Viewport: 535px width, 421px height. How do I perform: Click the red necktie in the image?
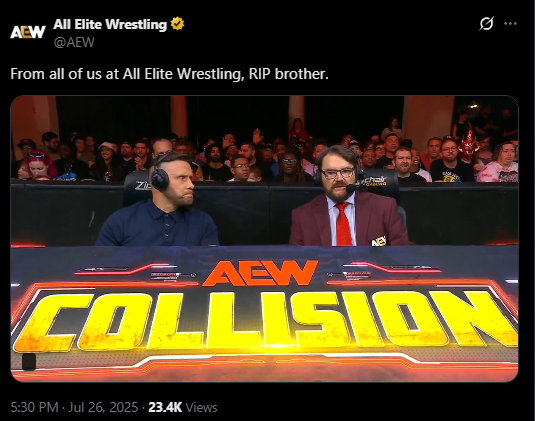343,223
